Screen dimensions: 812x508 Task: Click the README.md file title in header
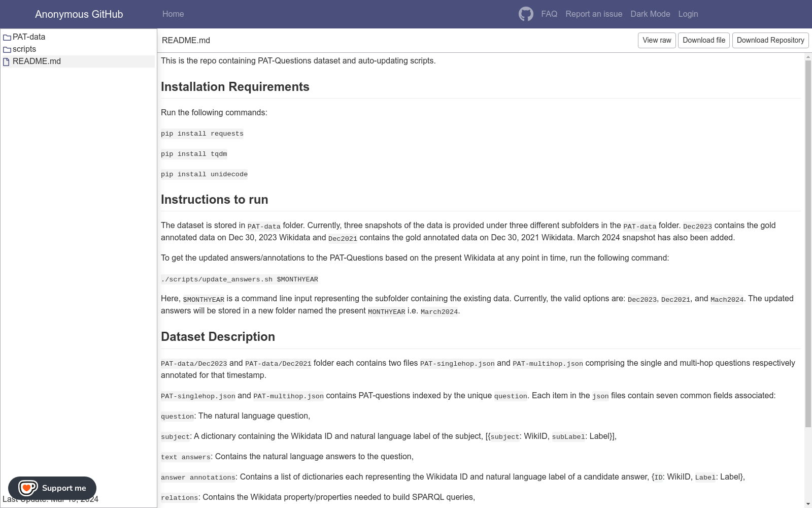186,41
